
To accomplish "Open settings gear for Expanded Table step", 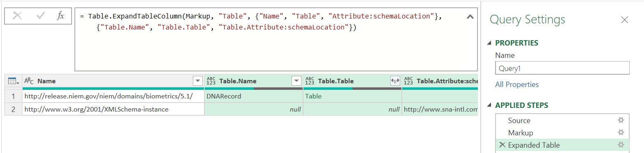I will 621,145.
